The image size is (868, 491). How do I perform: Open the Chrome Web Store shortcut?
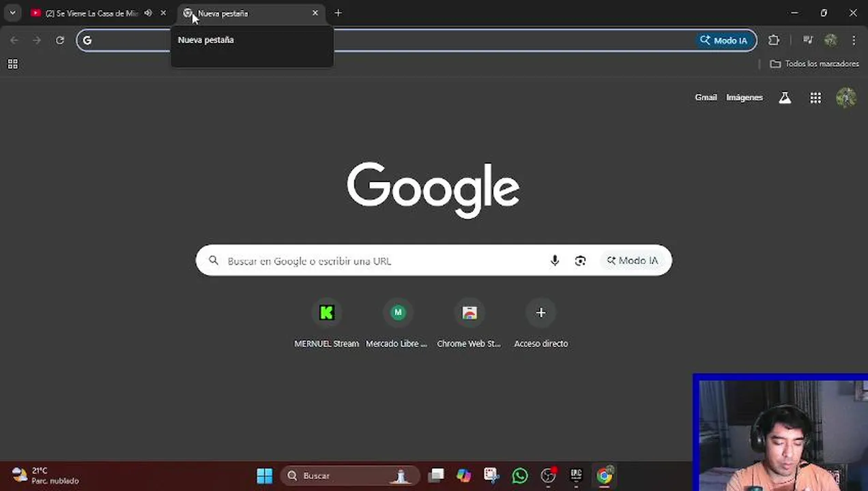[x=469, y=325]
